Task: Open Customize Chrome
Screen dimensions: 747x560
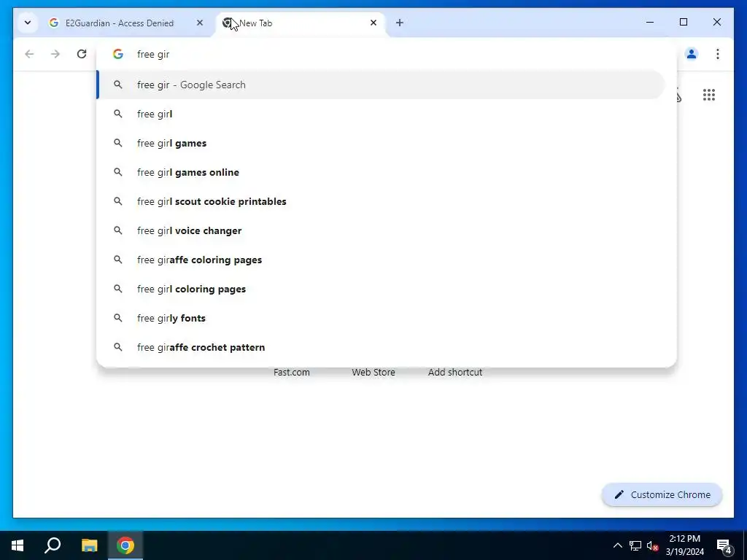Action: pyautogui.click(x=662, y=495)
